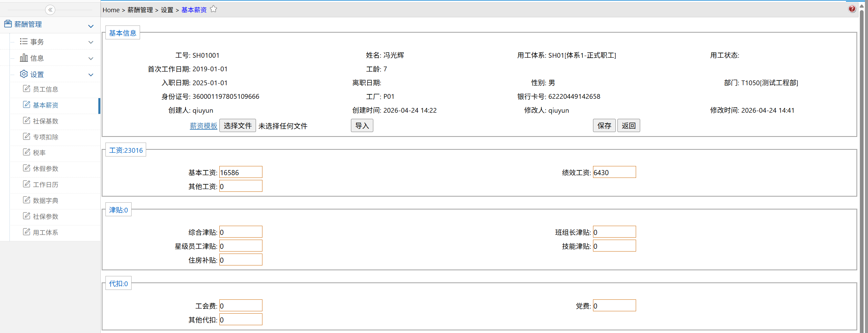Screen dimensions: 868x333
Task: Click the employee number SH01001
Action: point(206,55)
